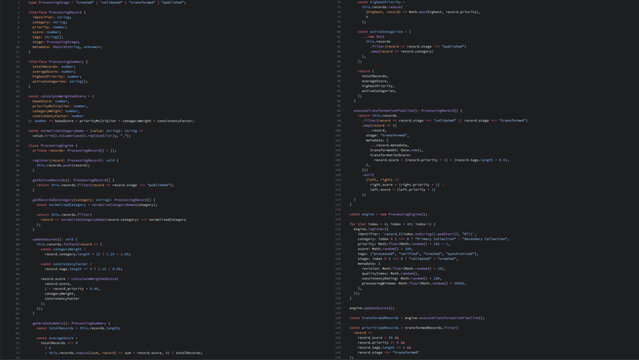Click the tags array line with "processed"

click(418, 254)
